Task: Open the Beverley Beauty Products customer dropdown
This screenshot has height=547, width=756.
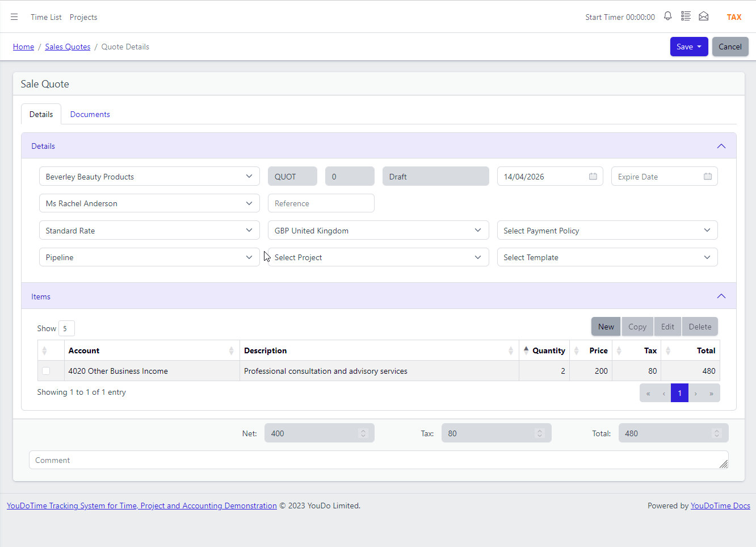Action: point(149,177)
